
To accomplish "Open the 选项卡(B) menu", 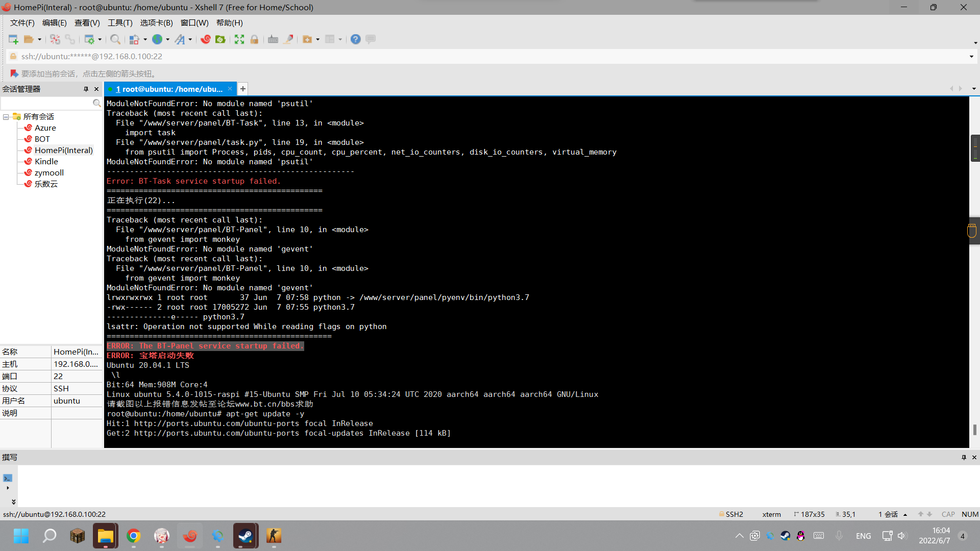I will 156,23.
